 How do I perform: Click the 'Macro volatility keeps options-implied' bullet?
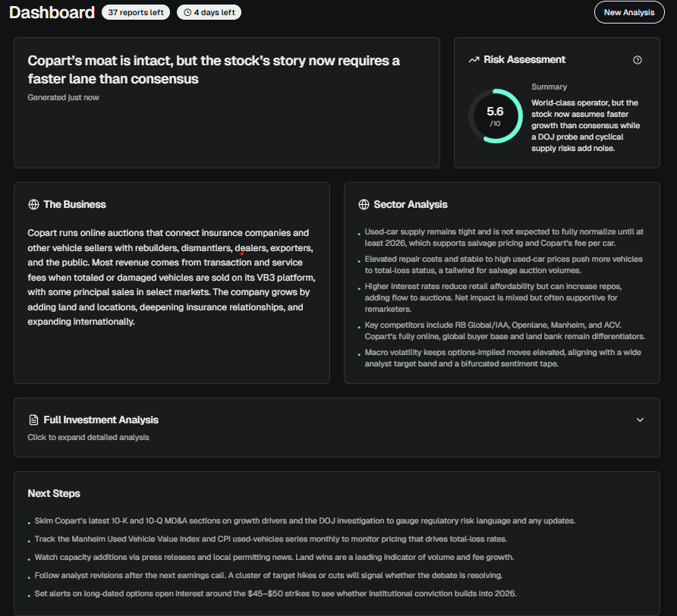[x=502, y=358]
